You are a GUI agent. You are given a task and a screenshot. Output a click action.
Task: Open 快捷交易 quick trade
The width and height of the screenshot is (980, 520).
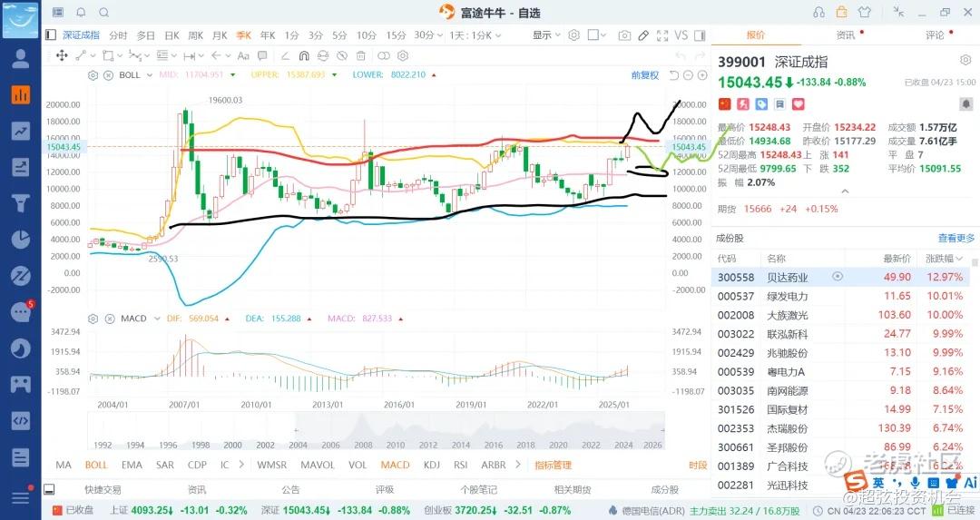103,489
